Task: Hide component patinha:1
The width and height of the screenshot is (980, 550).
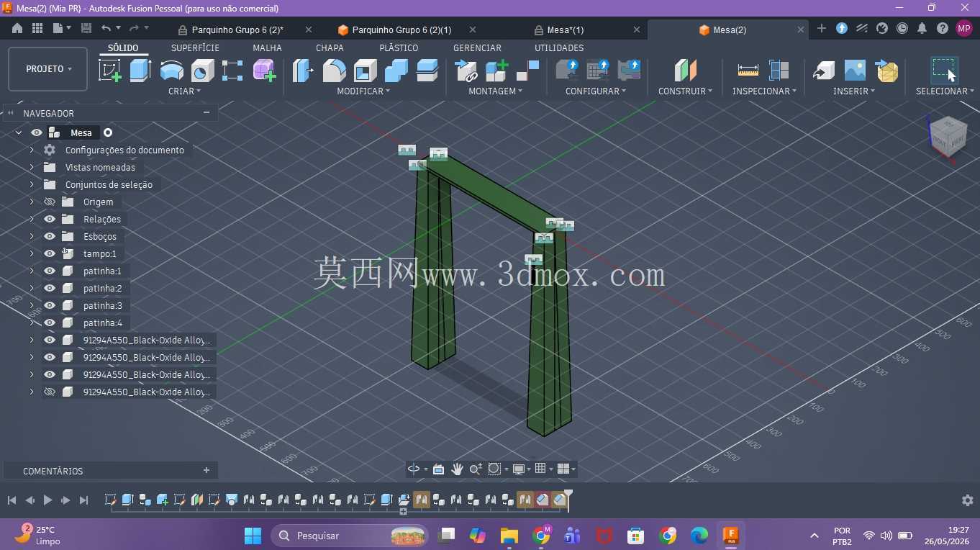Action: pos(50,271)
